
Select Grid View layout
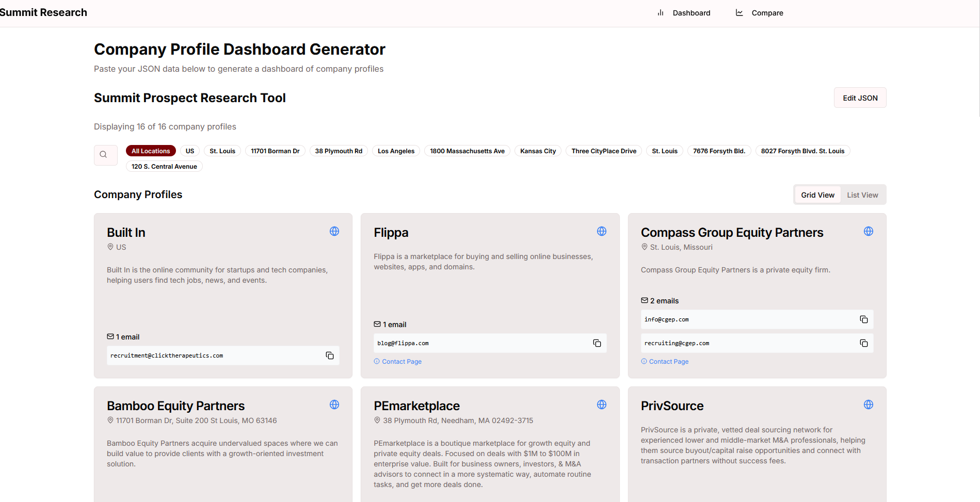pyautogui.click(x=817, y=195)
